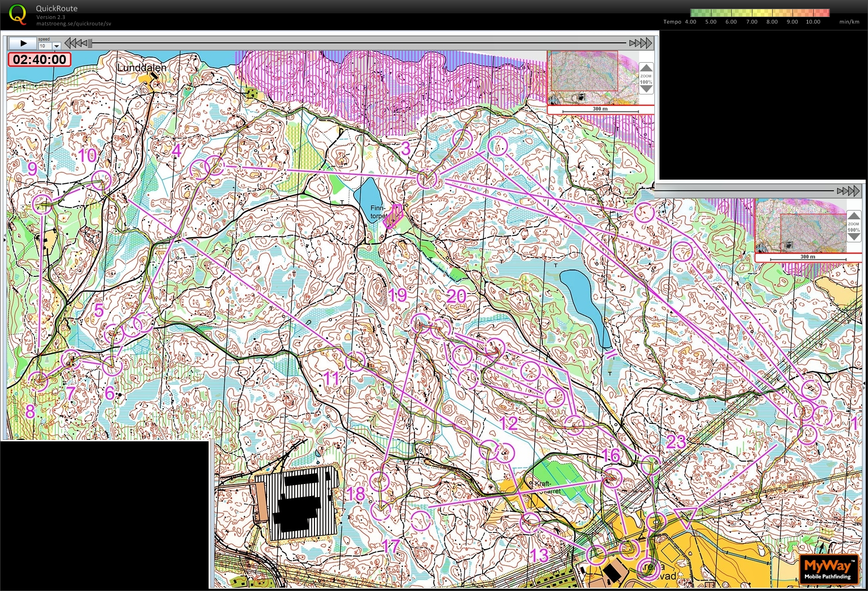
Task: Click the lower-right overview minimap thumbnail
Action: tap(800, 225)
